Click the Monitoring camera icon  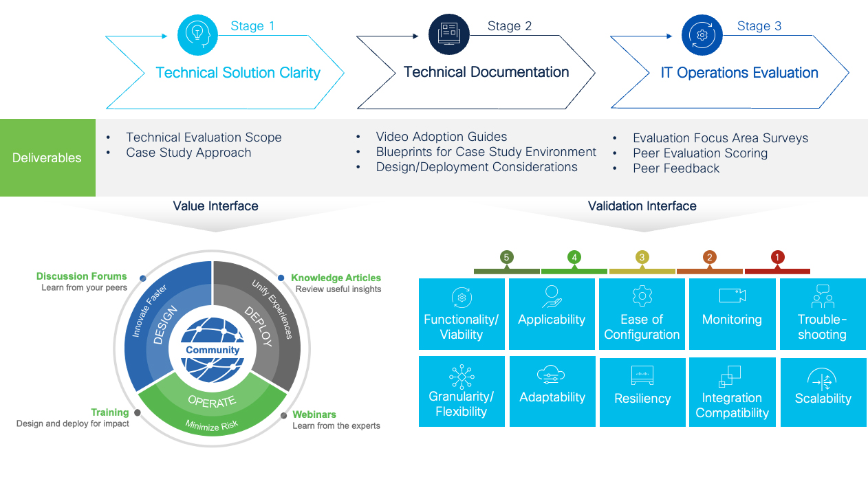click(732, 296)
